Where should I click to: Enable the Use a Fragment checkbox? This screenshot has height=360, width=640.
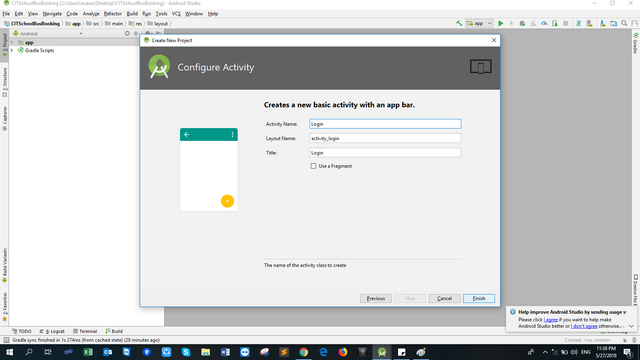point(313,166)
